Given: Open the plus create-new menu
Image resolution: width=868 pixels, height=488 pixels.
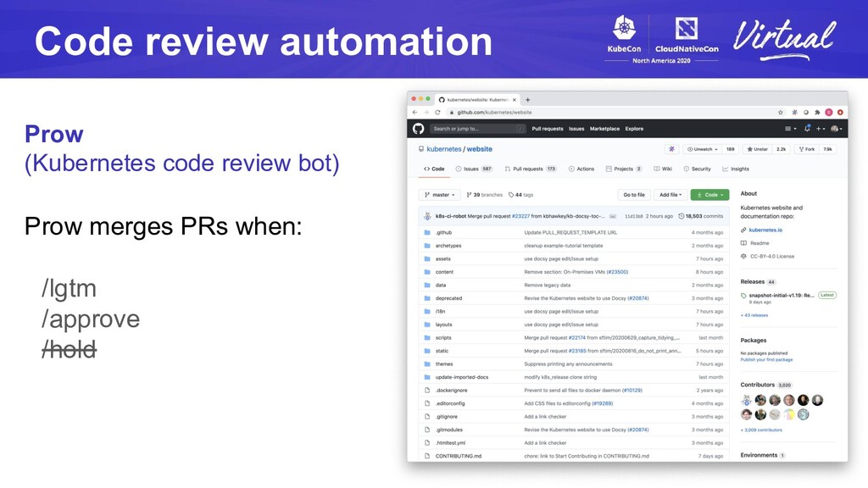Looking at the screenshot, I should point(821,129).
